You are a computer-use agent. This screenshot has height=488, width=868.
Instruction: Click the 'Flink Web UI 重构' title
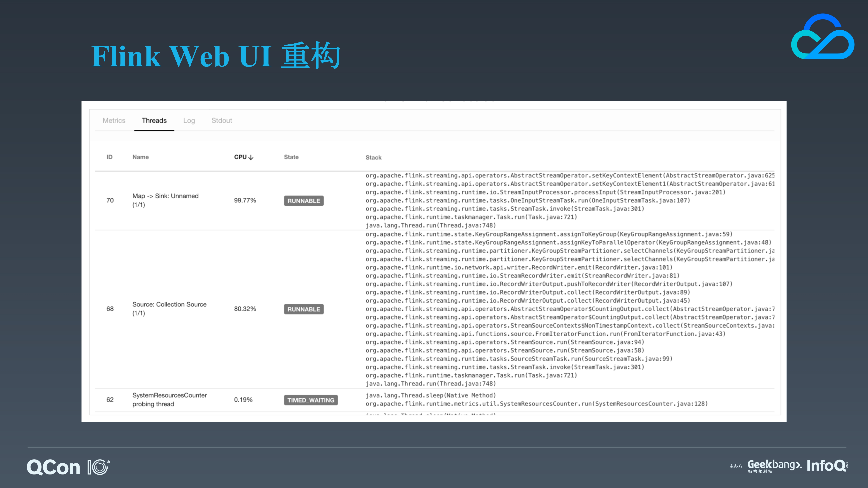pyautogui.click(x=216, y=56)
